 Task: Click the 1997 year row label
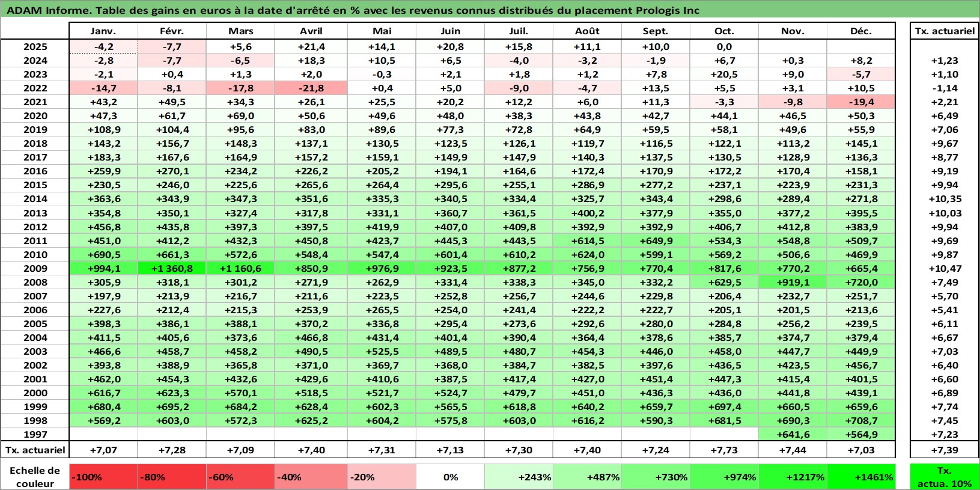click(x=35, y=435)
